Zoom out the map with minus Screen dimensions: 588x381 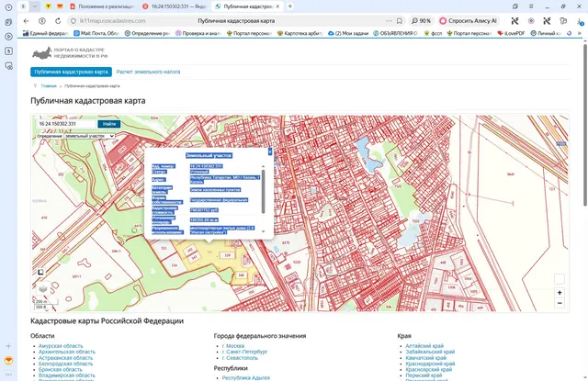[560, 303]
